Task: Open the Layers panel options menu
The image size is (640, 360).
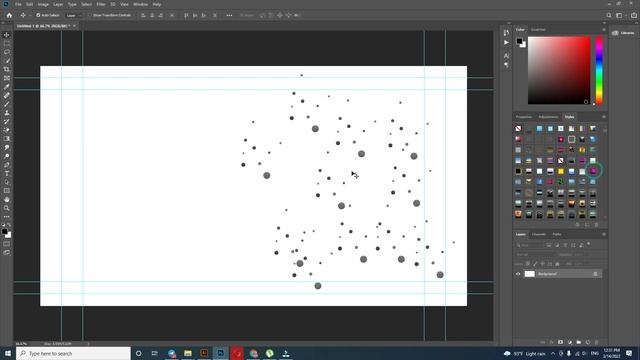Action: coord(604,234)
